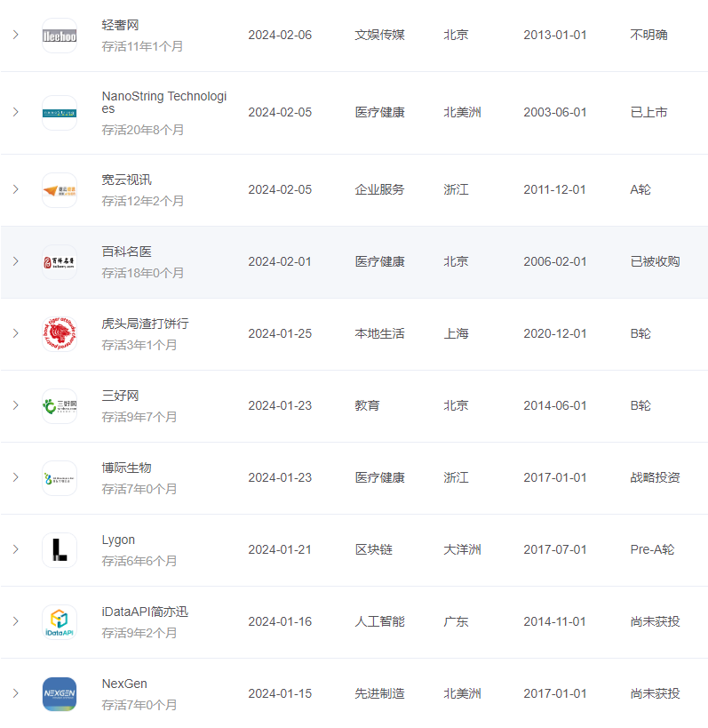708x728 pixels.
Task: Expand the 博际生物 row chevron
Action: (16, 477)
